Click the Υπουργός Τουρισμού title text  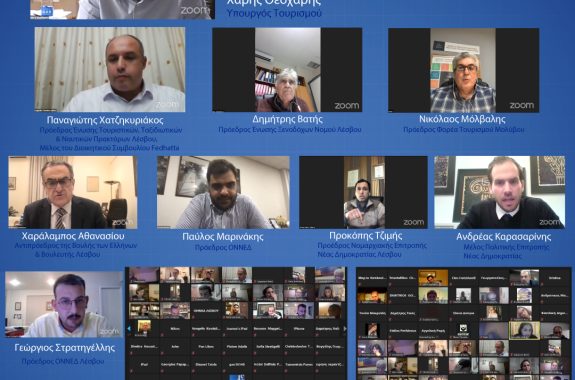tap(274, 13)
